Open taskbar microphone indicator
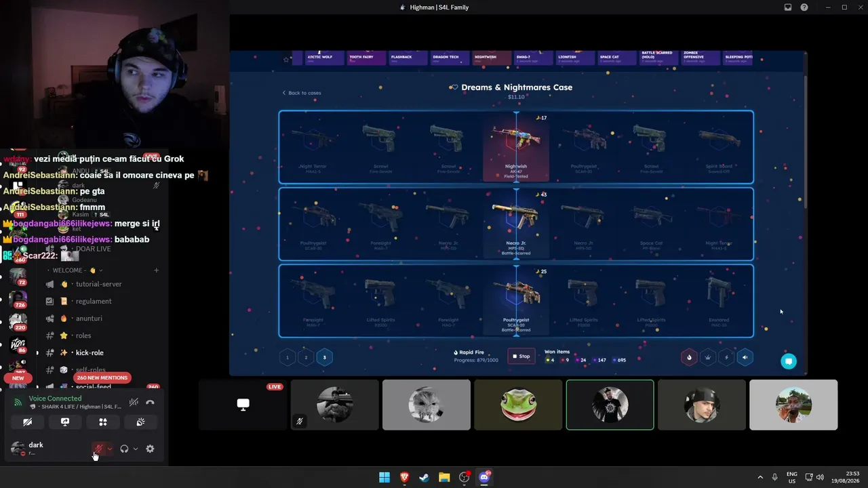This screenshot has height=488, width=868. pos(774,477)
